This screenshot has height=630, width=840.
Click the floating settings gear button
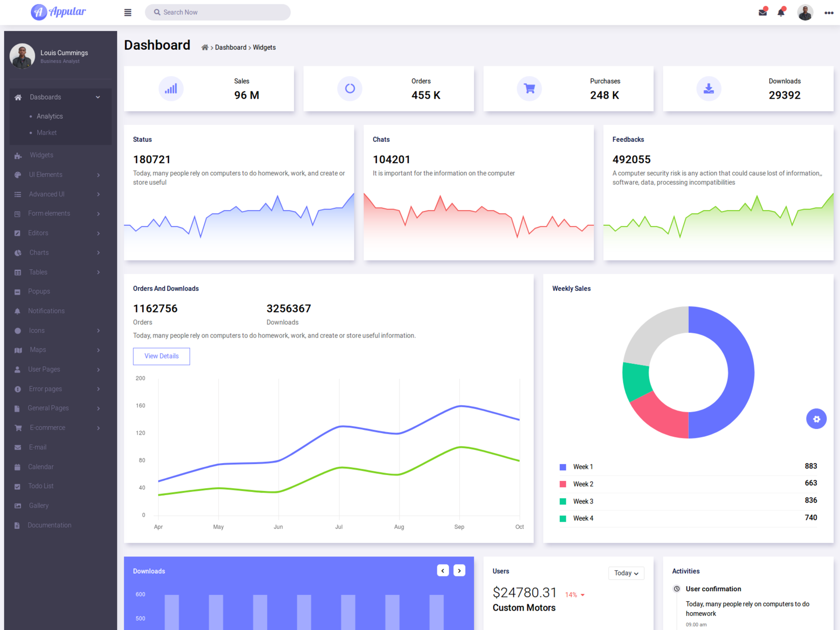pyautogui.click(x=816, y=419)
